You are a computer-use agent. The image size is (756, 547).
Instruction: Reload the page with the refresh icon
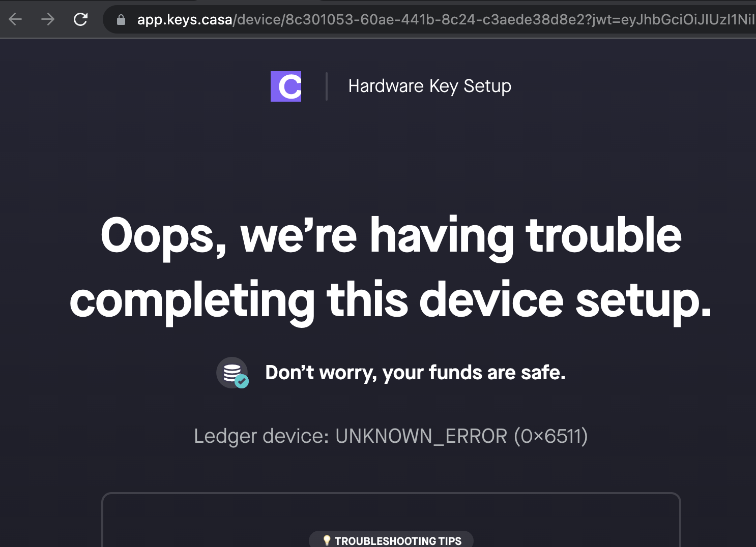pos(80,19)
